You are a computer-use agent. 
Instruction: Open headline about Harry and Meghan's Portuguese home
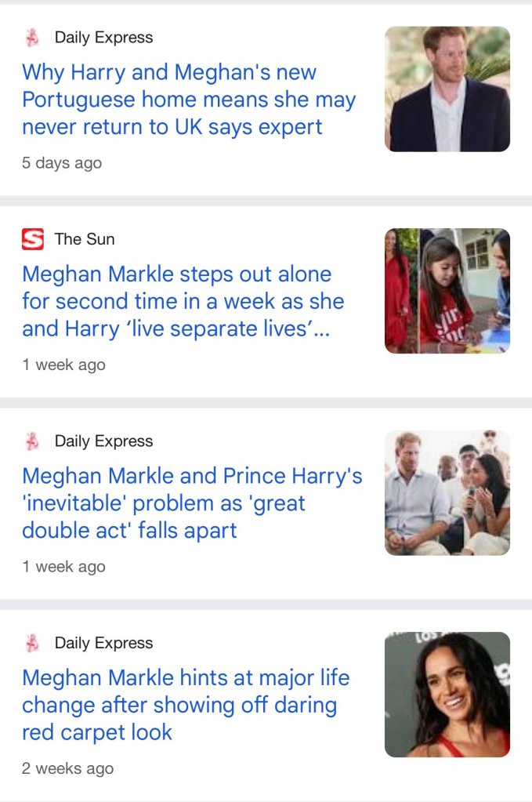pyautogui.click(x=189, y=100)
